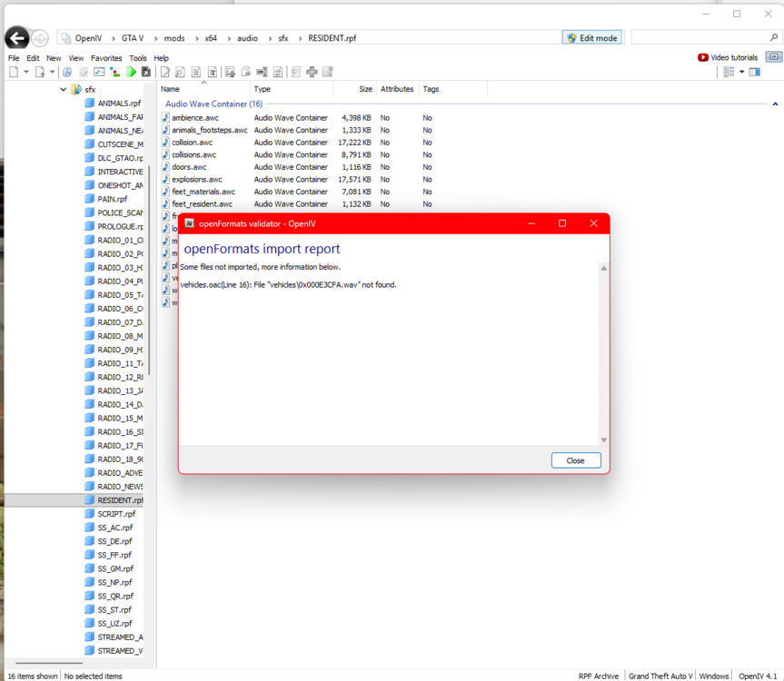Click the details view layout icon near top right
Viewport: 784px width, 681px height.
[x=729, y=72]
